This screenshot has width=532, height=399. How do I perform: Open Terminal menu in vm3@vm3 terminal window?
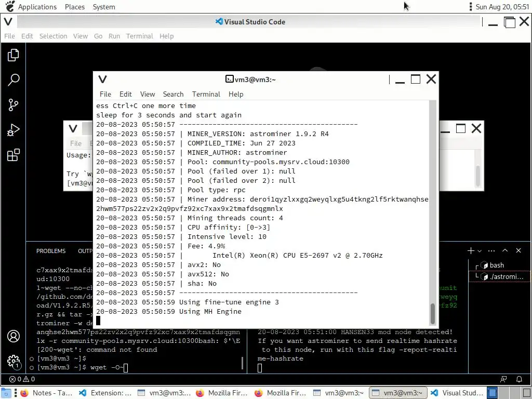coord(206,94)
